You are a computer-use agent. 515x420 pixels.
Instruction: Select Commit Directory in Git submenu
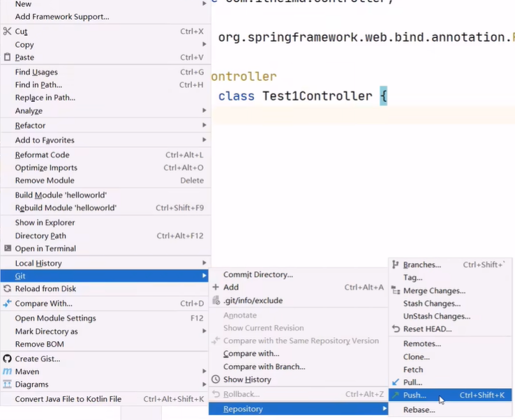pyautogui.click(x=298, y=274)
